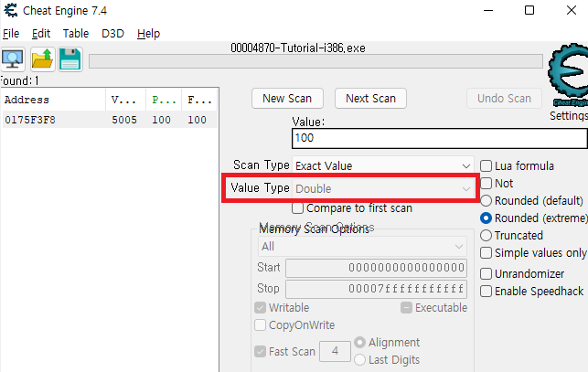Check Compare to first scan
588x372 pixels.
coord(298,208)
